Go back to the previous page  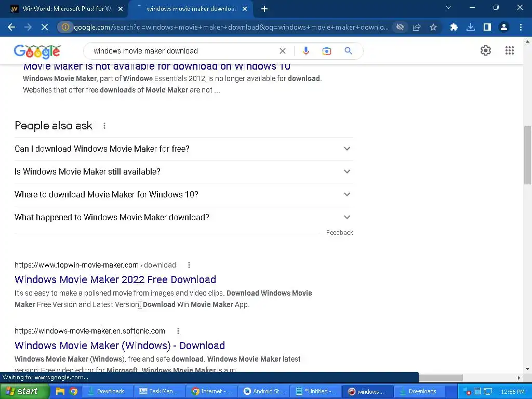pyautogui.click(x=11, y=27)
